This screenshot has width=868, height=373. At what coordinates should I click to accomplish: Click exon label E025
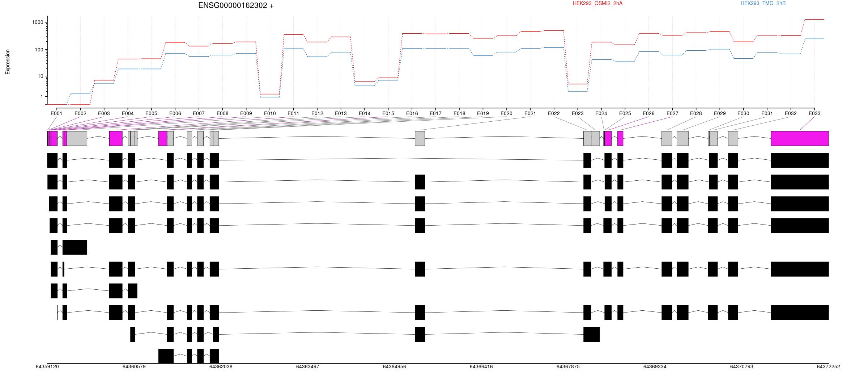point(625,113)
